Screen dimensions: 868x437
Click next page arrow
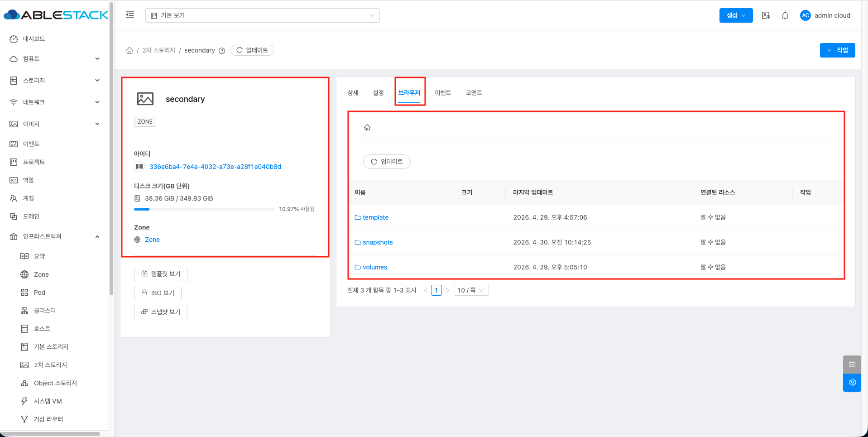[x=447, y=290]
